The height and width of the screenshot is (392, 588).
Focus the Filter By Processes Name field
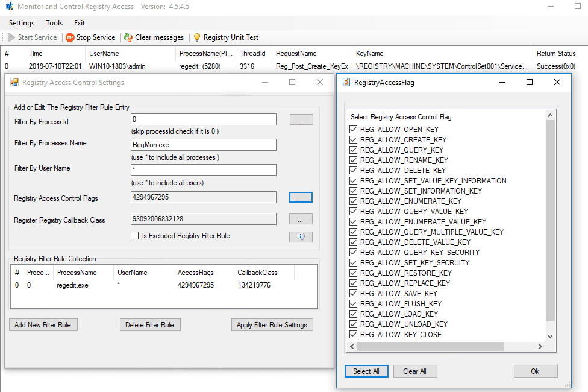tap(204, 145)
